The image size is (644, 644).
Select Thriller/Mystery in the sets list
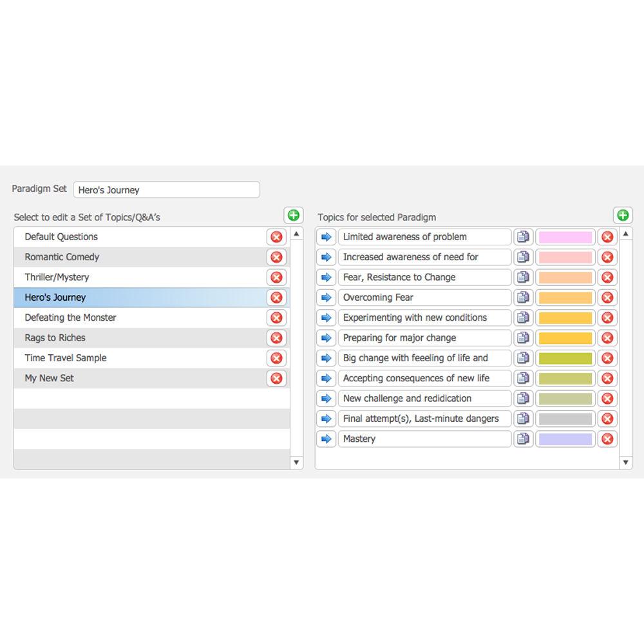139,278
